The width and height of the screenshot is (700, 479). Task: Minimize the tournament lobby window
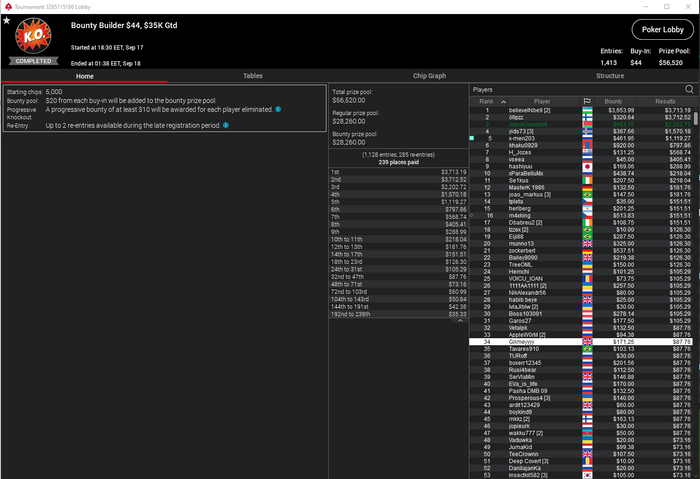[646, 7]
